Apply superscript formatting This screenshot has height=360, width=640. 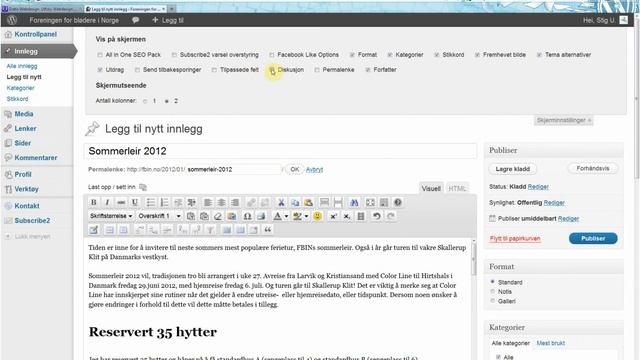coord(333,216)
